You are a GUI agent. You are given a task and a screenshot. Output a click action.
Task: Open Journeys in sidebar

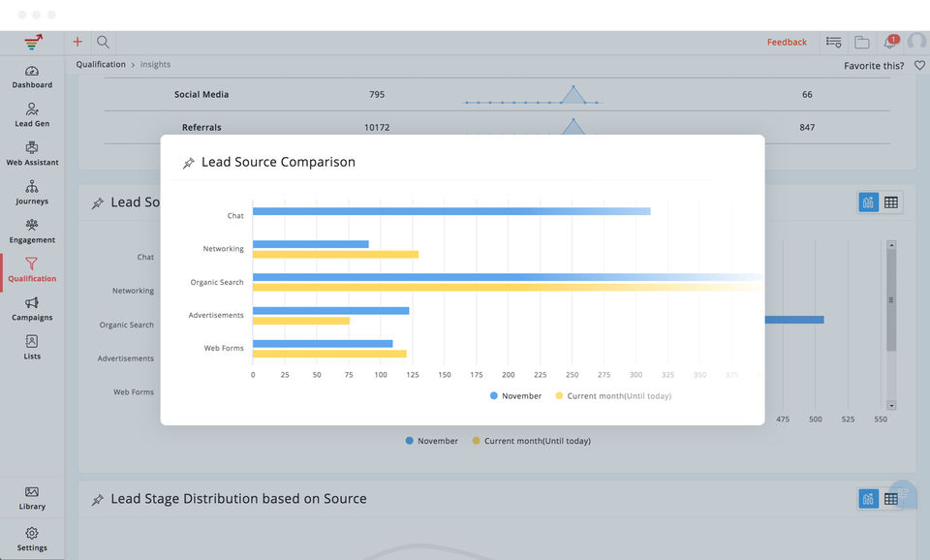pyautogui.click(x=32, y=193)
